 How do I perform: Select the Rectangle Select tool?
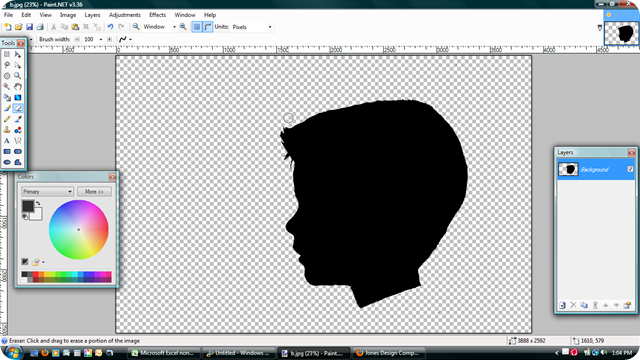pyautogui.click(x=7, y=54)
